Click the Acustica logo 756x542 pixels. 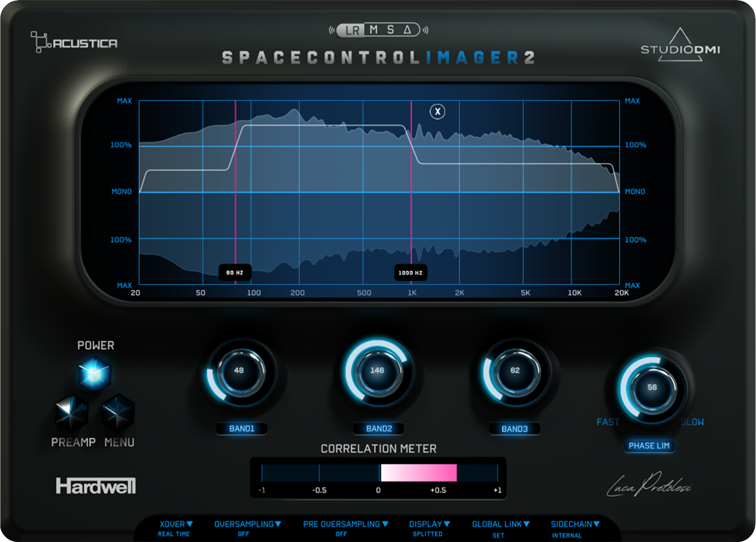pyautogui.click(x=74, y=42)
